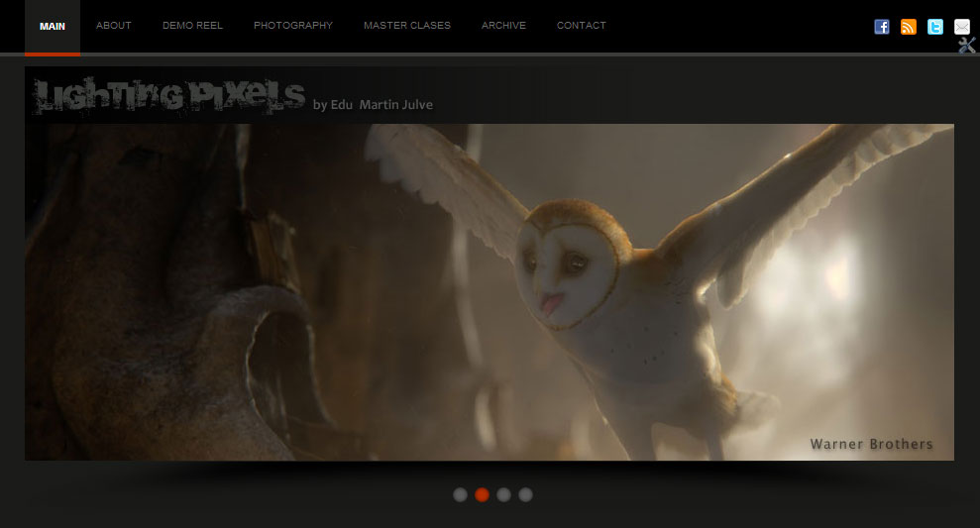Click the email envelope icon
Screen dimensions: 980x528
click(962, 26)
